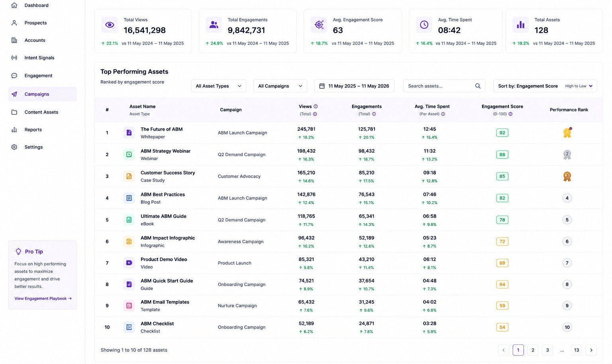Select Content Assets in sidebar

(x=42, y=112)
